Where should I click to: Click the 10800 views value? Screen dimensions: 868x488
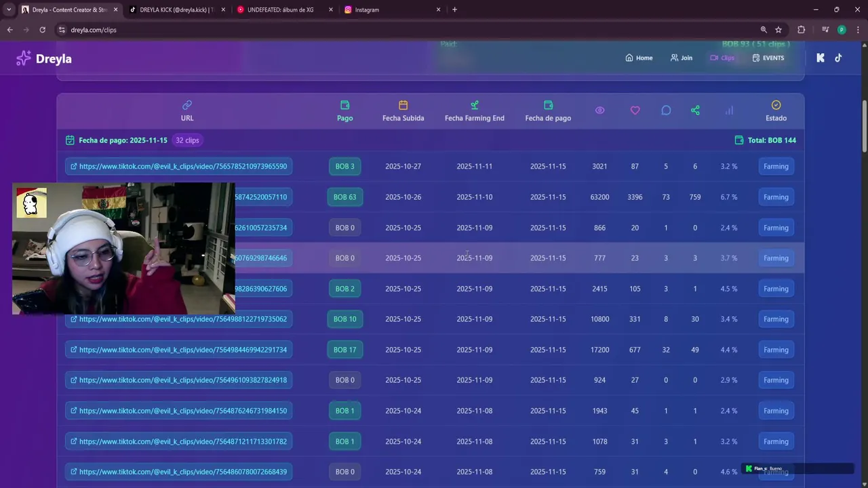(599, 319)
